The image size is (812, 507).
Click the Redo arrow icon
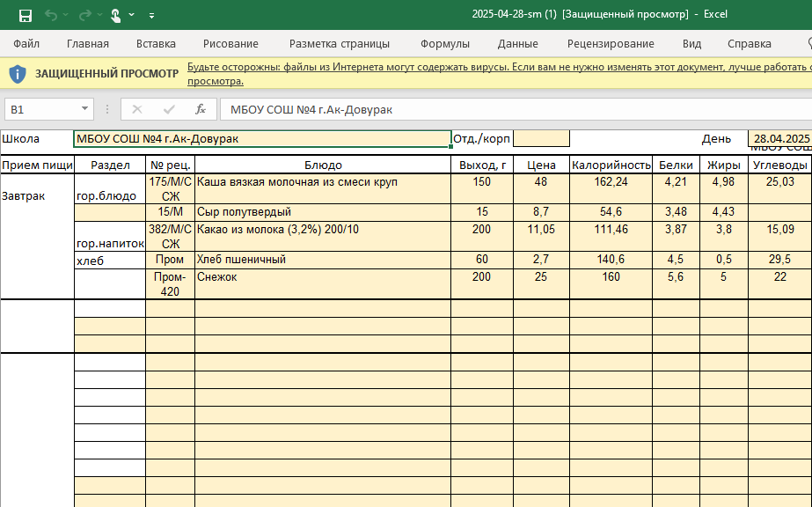coord(84,15)
